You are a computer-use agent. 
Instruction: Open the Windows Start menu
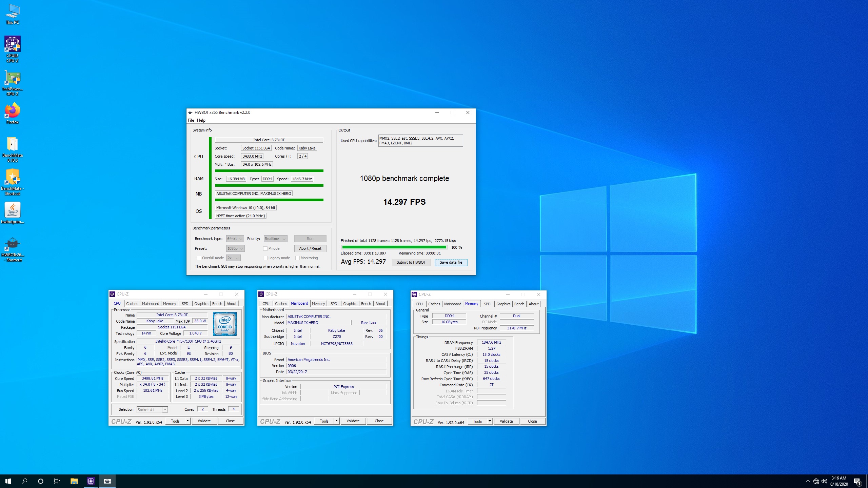click(8, 481)
